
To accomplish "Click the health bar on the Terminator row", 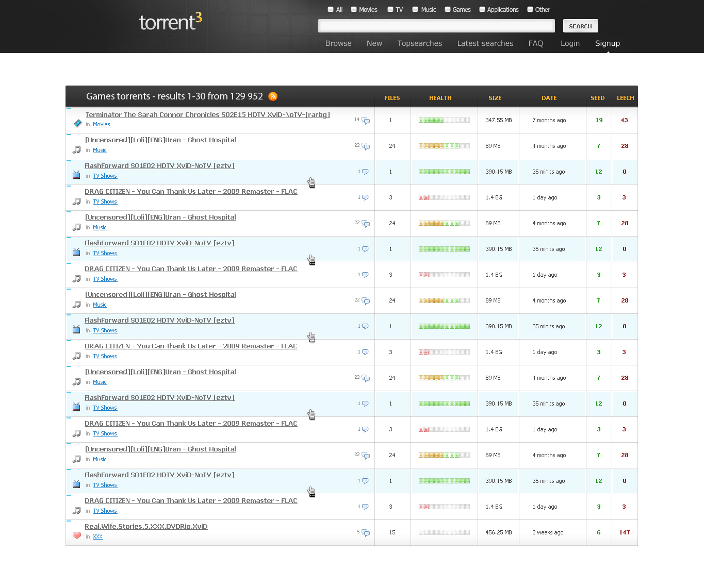I will [444, 120].
